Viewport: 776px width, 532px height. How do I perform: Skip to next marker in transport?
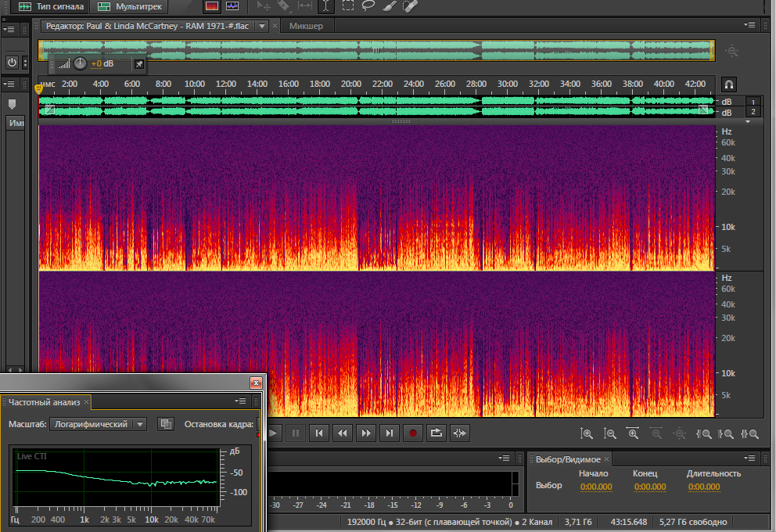tap(389, 433)
